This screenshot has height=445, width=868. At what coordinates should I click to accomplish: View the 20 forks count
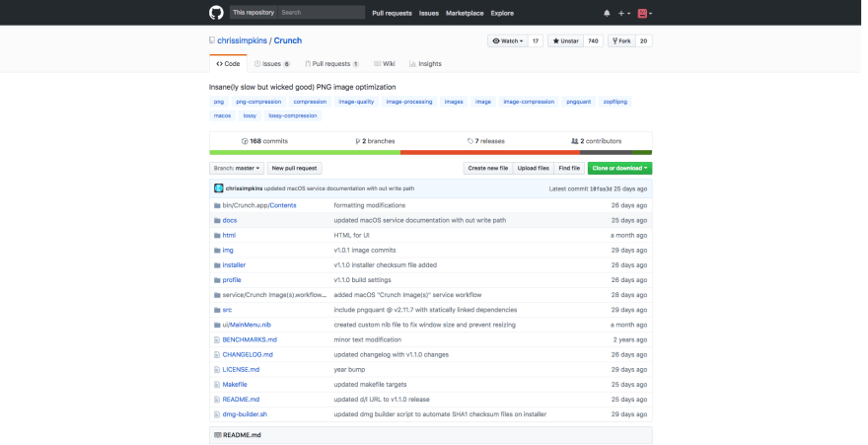(x=644, y=41)
